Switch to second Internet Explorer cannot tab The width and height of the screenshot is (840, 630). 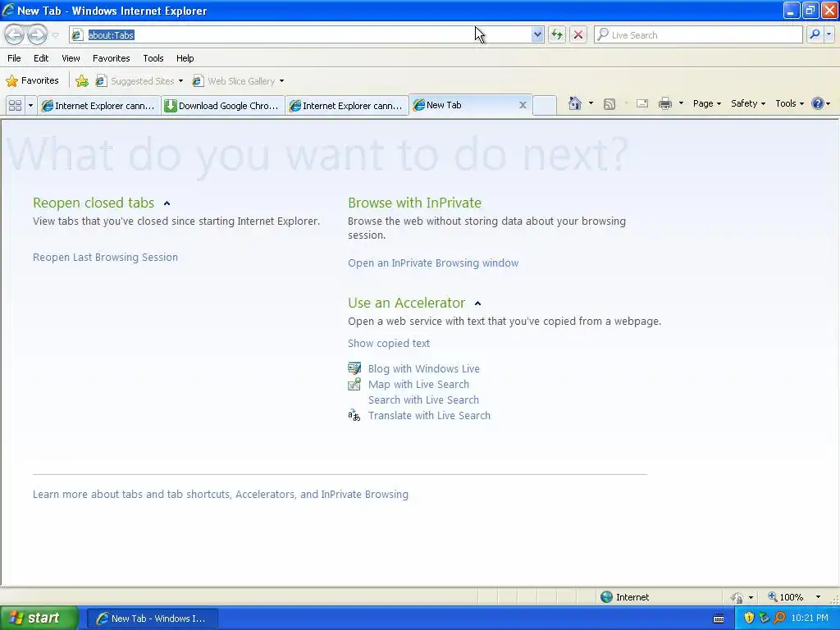347,106
